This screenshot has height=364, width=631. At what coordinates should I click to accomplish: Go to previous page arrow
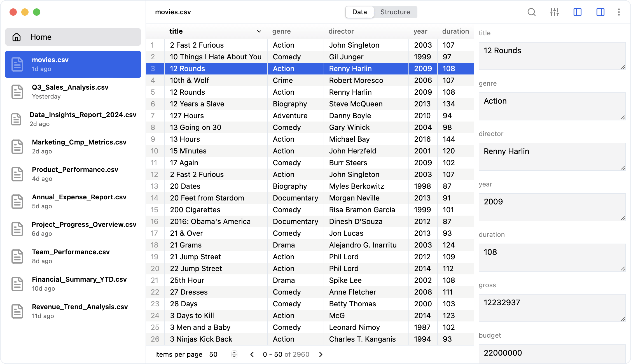click(252, 354)
